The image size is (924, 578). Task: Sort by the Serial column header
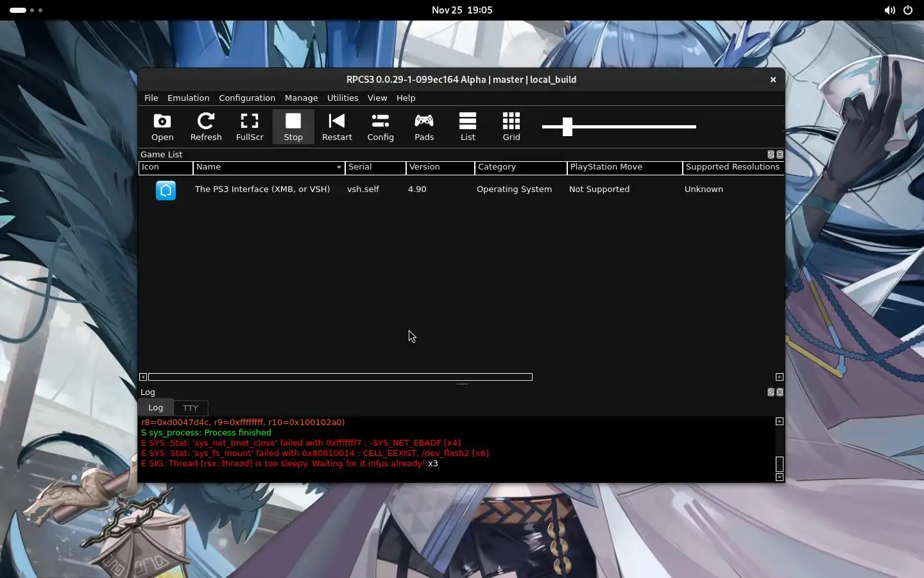375,167
